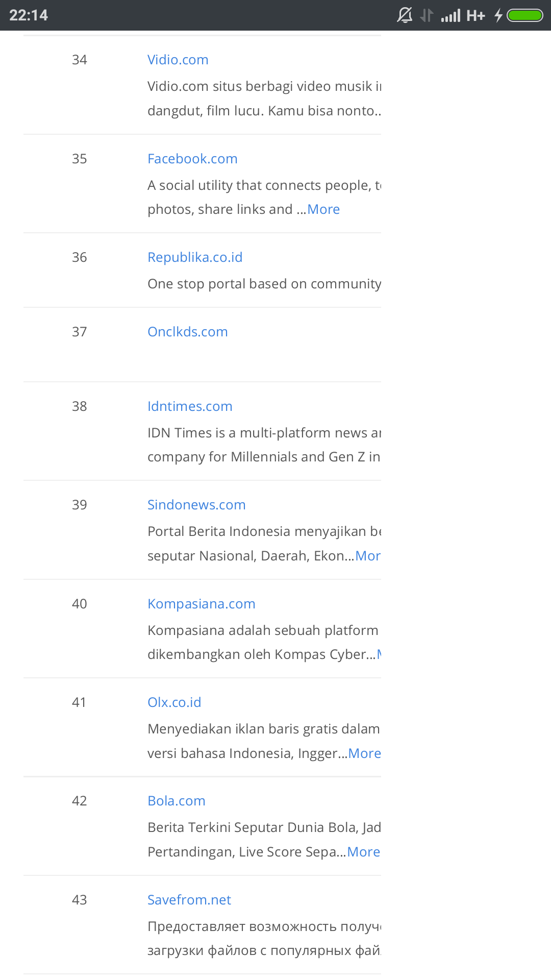Expand Sindonews description via More

click(368, 556)
